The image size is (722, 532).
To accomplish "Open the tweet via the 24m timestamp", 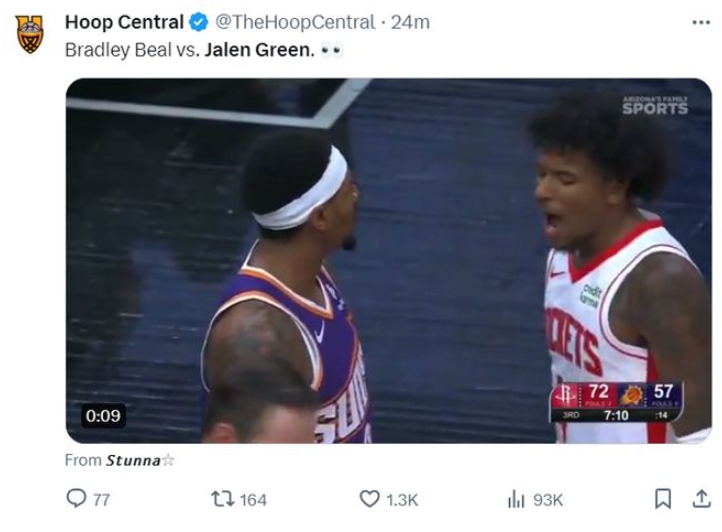I will point(409,22).
